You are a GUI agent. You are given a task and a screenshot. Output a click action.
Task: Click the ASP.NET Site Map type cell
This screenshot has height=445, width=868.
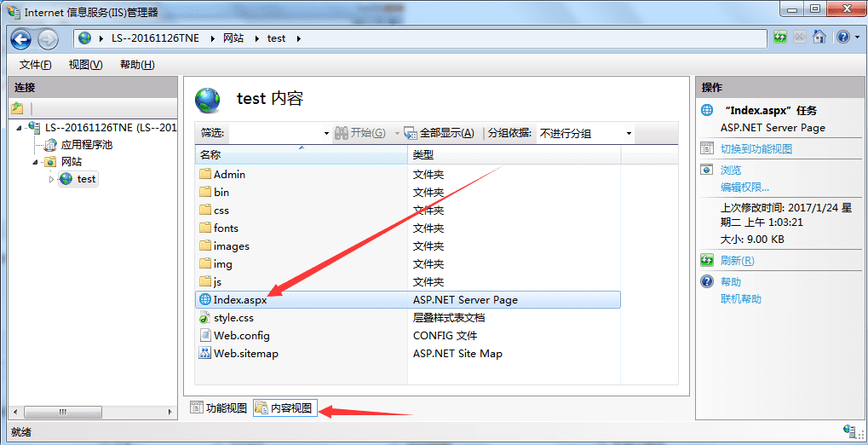[x=457, y=353]
